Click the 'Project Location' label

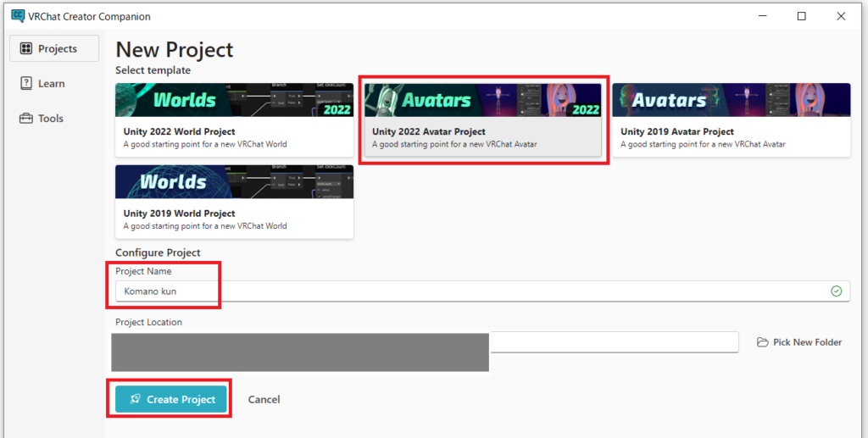[148, 322]
